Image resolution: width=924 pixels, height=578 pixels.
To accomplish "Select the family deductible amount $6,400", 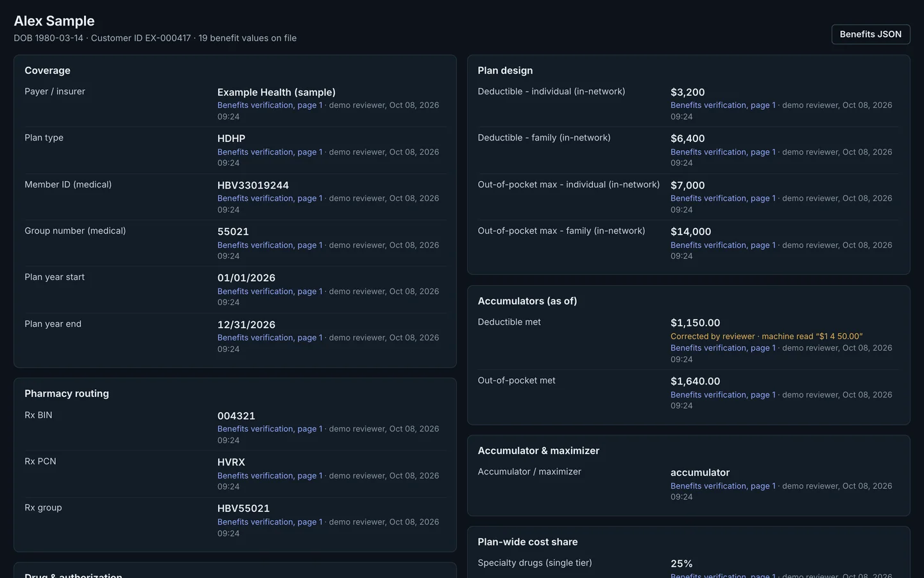I will coord(688,139).
